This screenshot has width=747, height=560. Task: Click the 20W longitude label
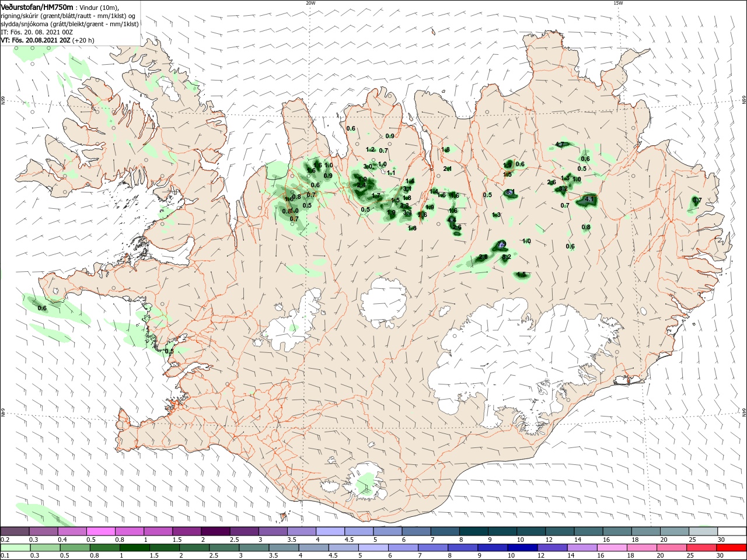[310, 3]
